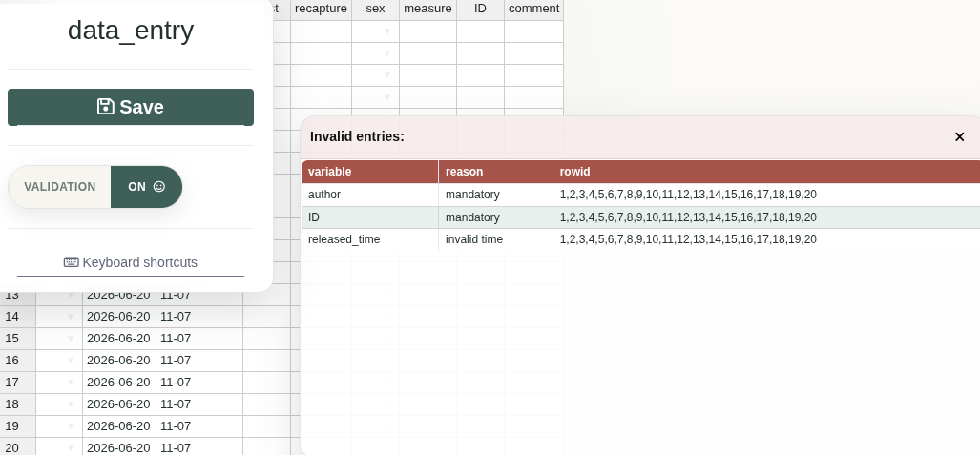
Task: Click date cell 2026-06-20 in row 16
Action: [x=118, y=360]
